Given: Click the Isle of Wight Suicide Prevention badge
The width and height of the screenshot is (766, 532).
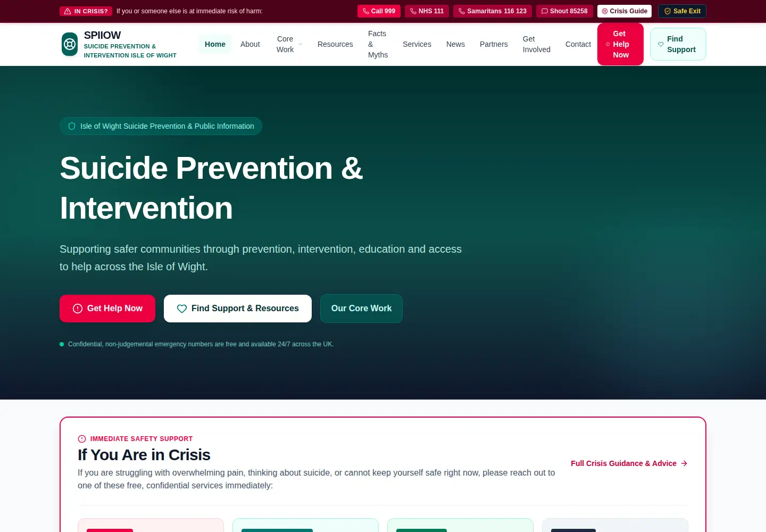Looking at the screenshot, I should point(161,126).
